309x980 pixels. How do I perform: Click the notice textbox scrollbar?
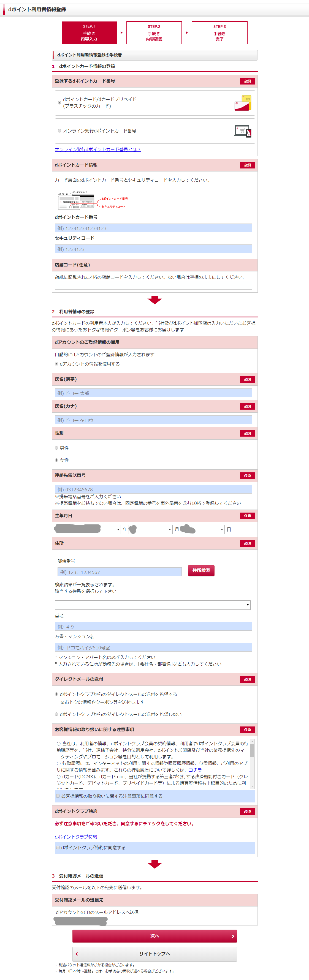point(252,763)
